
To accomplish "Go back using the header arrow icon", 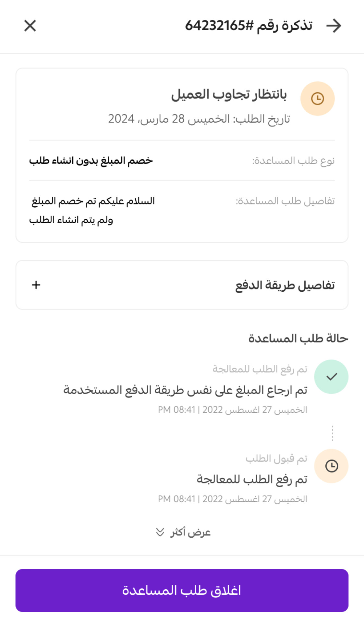I will [x=334, y=26].
